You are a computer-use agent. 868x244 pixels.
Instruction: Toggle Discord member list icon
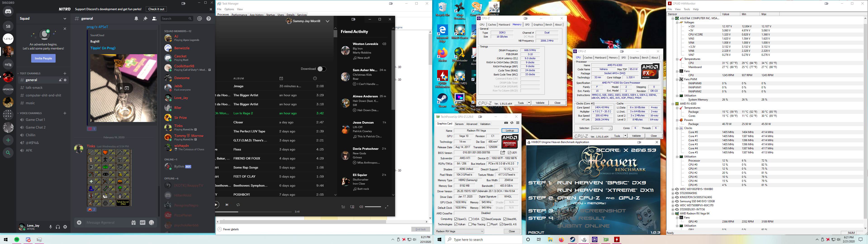point(154,19)
